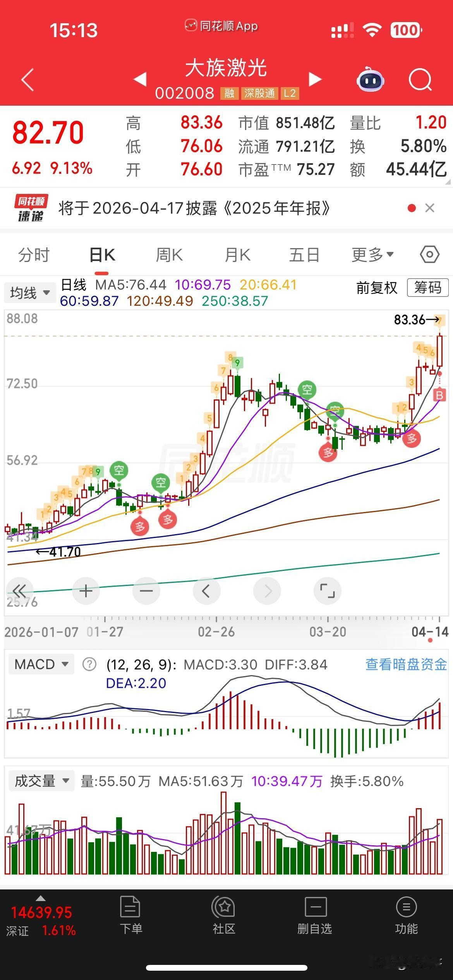
Task: Close the 同花顺速递 news banner
Action: point(430,208)
